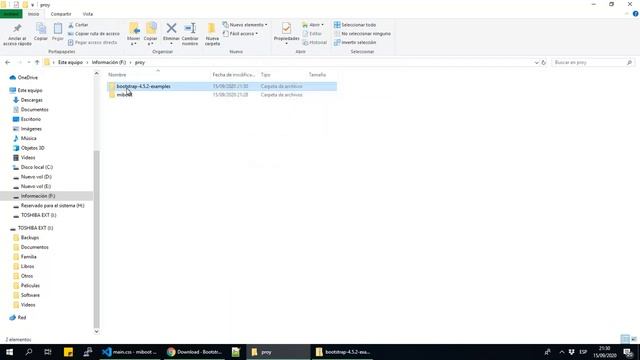Click Invertir selección

pyautogui.click(x=355, y=42)
